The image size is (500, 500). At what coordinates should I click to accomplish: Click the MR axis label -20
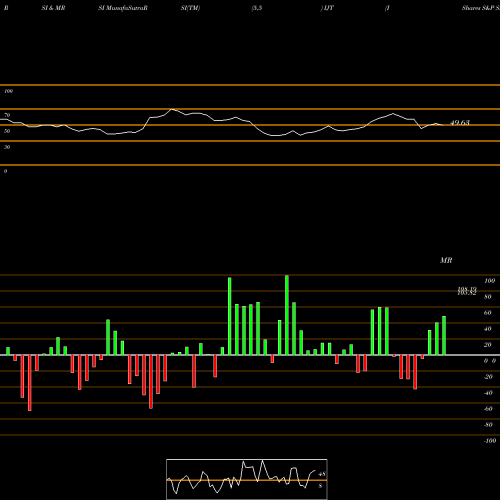(x=488, y=377)
